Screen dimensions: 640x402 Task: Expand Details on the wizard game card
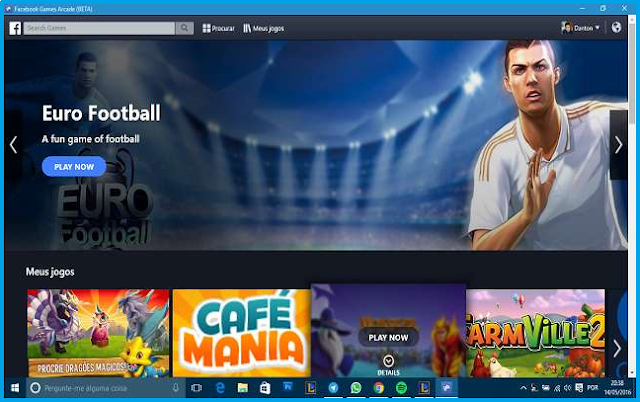click(x=388, y=365)
